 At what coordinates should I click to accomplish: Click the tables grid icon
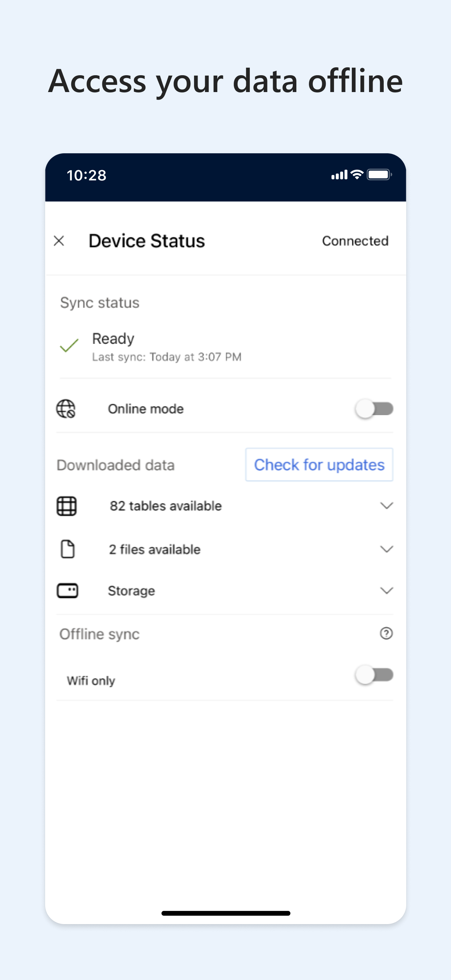[x=67, y=506]
